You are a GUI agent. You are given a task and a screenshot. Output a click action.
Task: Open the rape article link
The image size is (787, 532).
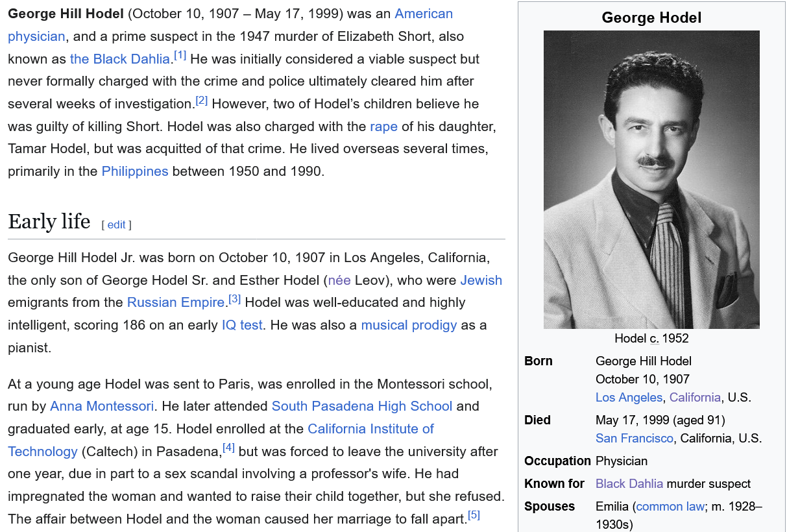(x=383, y=127)
